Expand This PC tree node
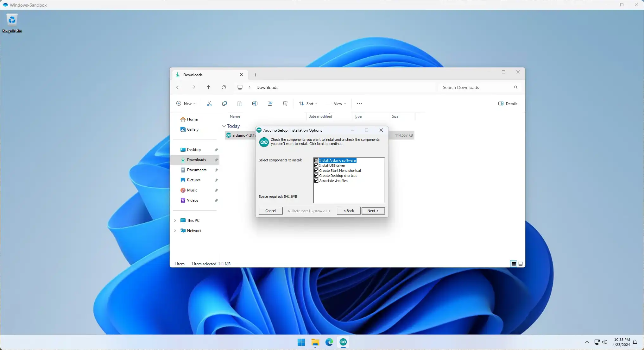Image resolution: width=644 pixels, height=350 pixels. tap(175, 221)
